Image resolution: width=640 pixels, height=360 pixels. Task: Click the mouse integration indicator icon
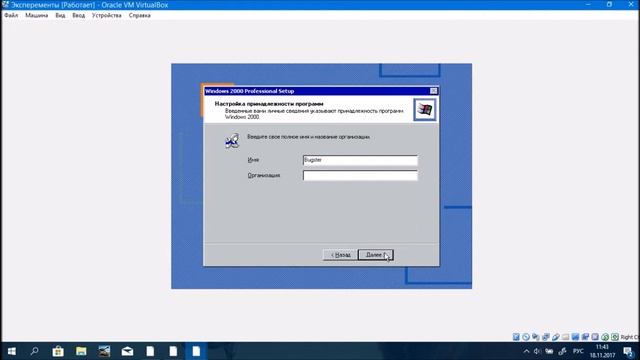[x=605, y=337]
